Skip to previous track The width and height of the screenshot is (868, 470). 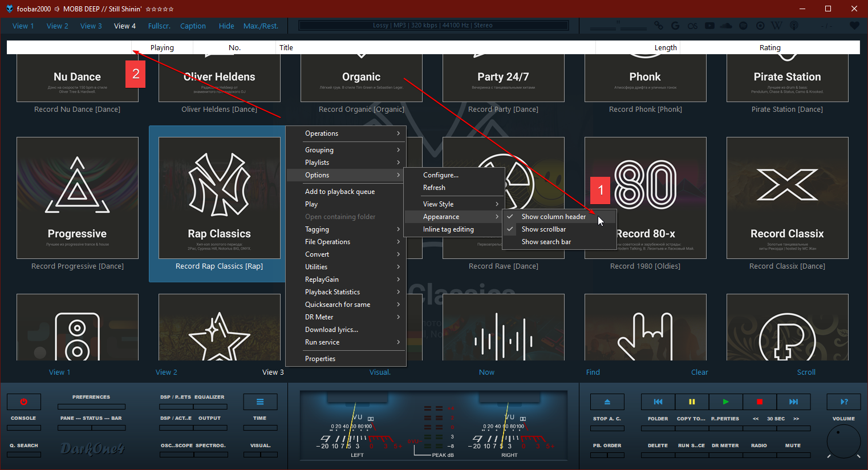pos(658,402)
